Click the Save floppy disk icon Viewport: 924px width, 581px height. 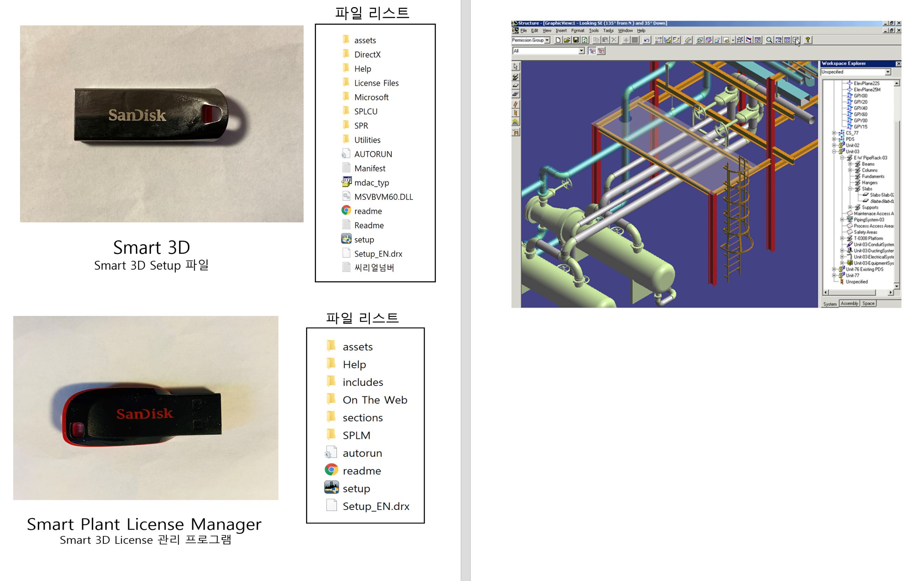(x=576, y=40)
